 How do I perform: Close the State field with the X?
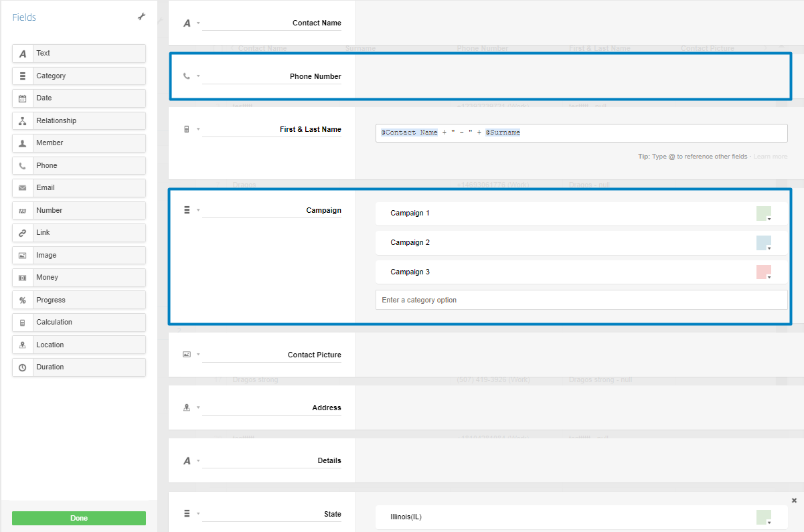tap(794, 501)
